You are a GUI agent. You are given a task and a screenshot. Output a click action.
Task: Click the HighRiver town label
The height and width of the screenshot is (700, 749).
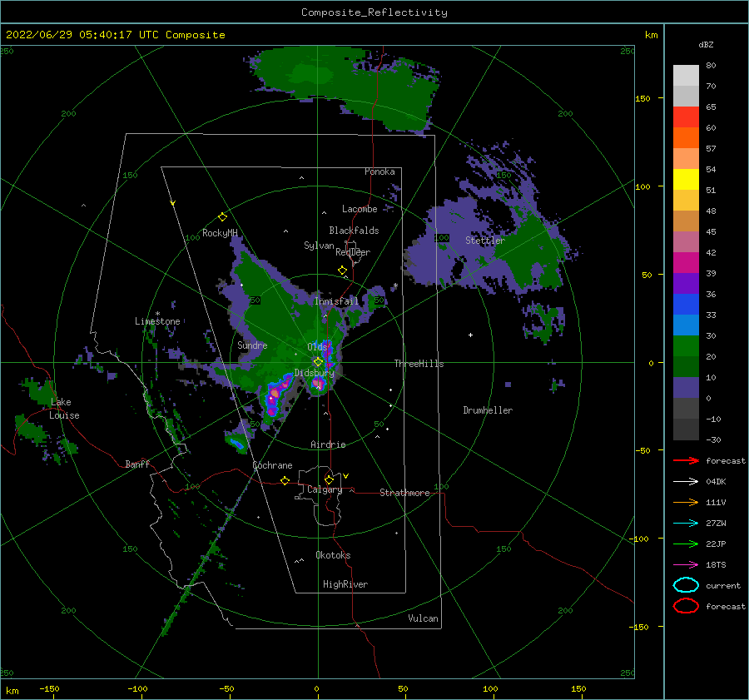tap(345, 584)
